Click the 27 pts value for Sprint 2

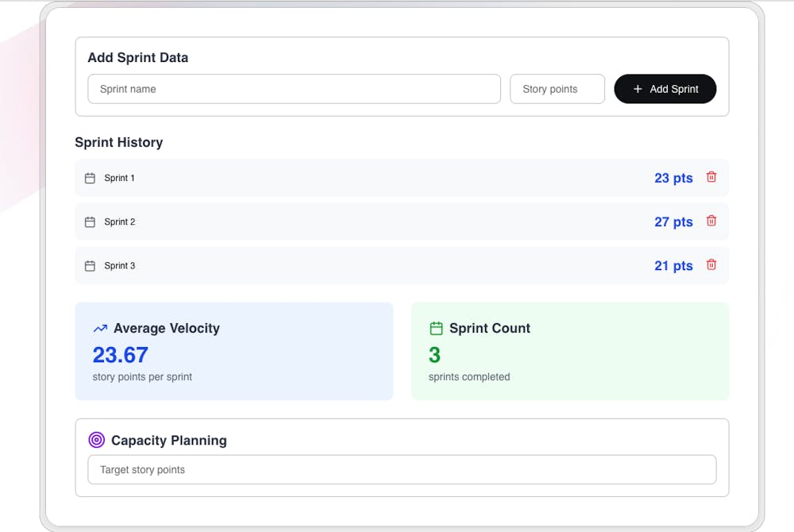pos(673,222)
